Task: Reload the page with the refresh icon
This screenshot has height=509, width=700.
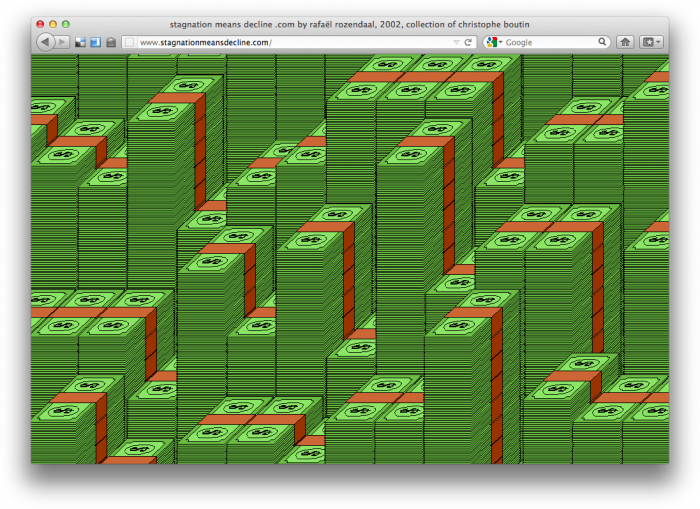Action: 468,42
